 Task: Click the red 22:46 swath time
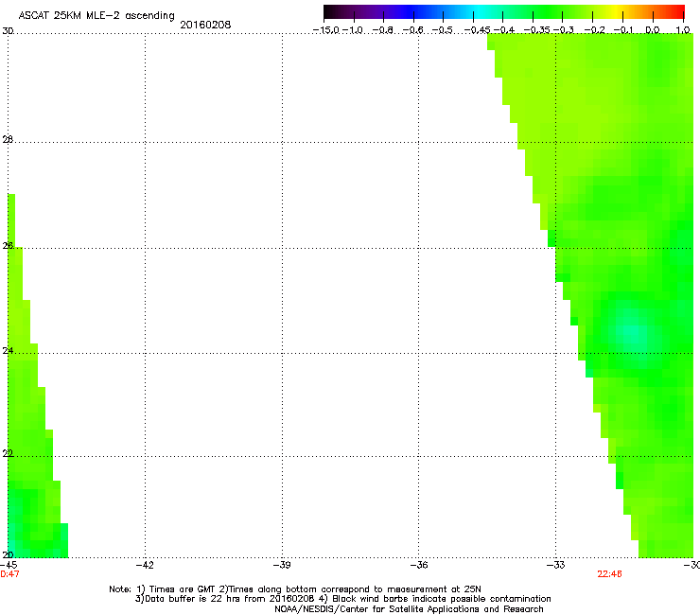(609, 574)
